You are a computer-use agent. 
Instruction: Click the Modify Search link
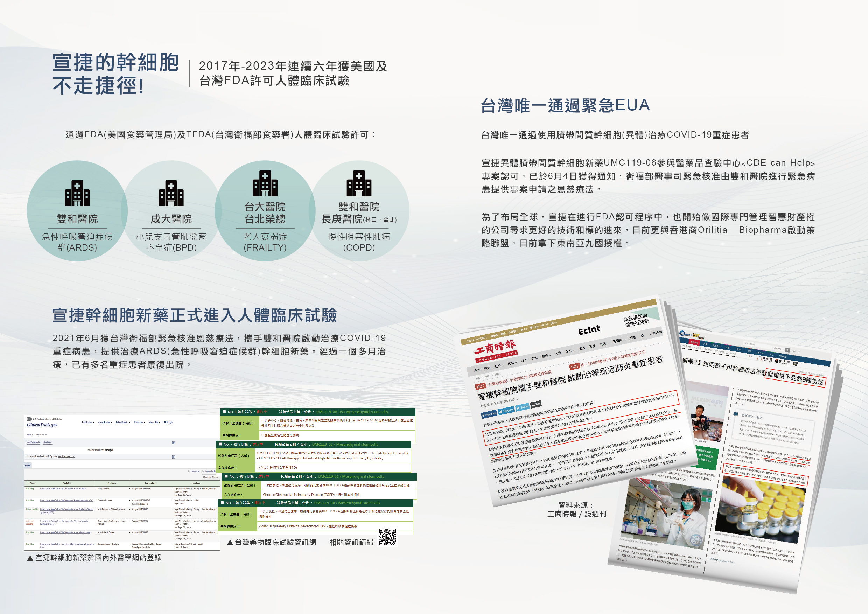(x=33, y=442)
